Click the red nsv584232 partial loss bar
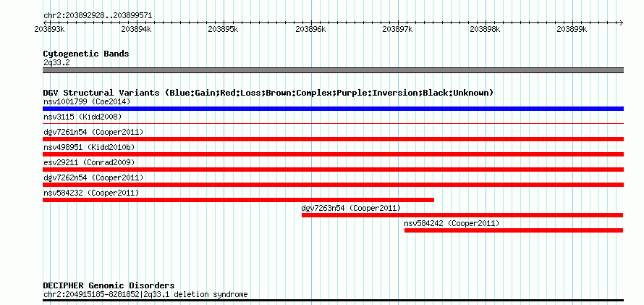This screenshot has height=305, width=644. click(239, 200)
